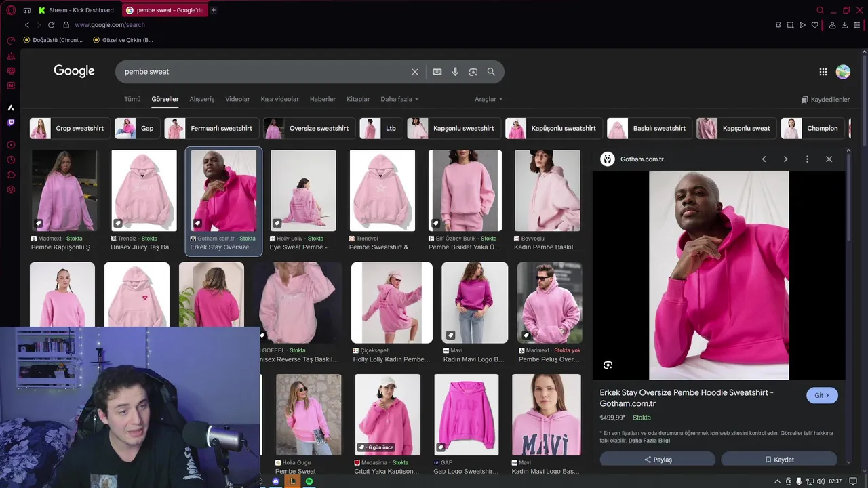Take a snapshot with Opera toolbar
The width and height of the screenshot is (868, 488).
point(790,25)
